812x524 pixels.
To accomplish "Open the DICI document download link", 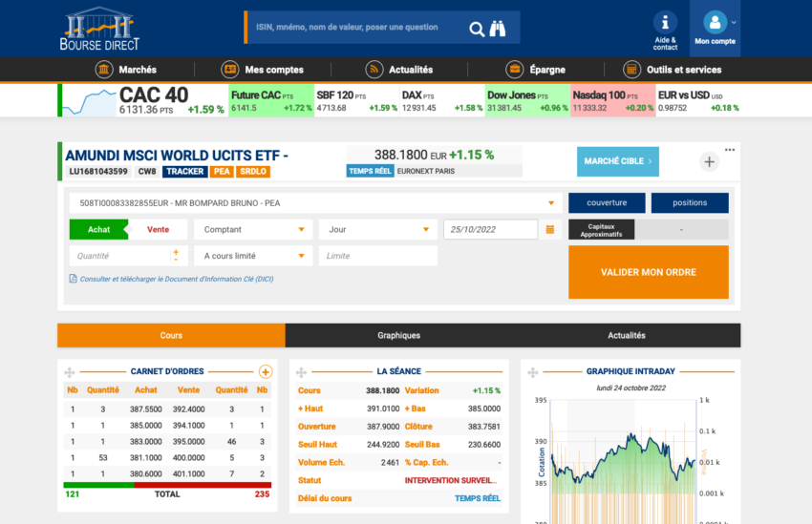I will [177, 279].
